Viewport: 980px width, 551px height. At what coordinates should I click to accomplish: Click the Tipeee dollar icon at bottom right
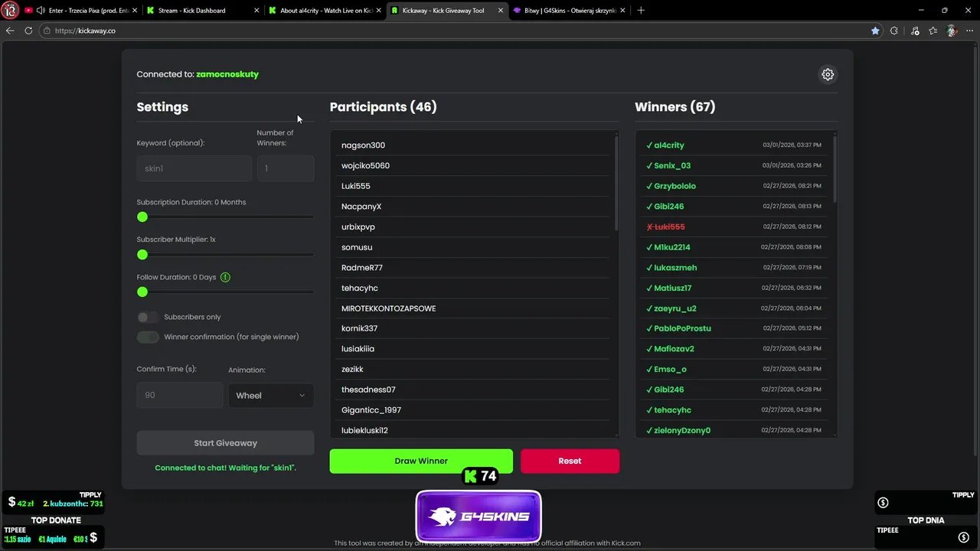pyautogui.click(x=964, y=538)
